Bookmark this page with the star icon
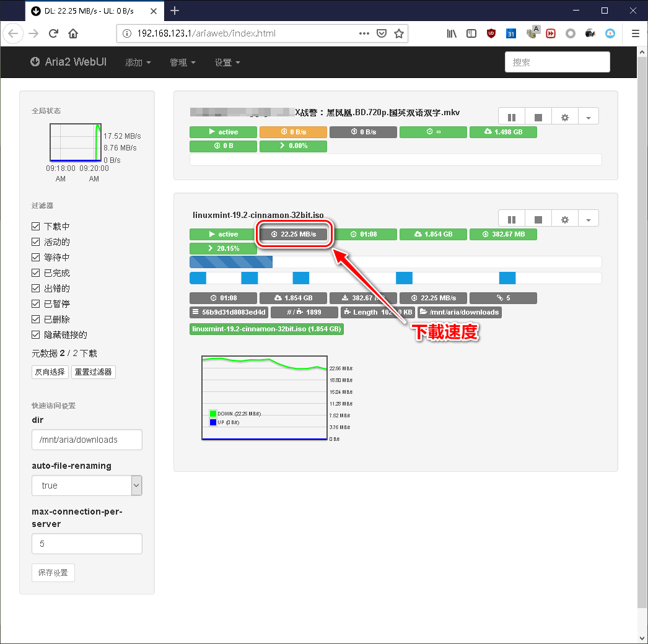This screenshot has height=644, width=648. (x=399, y=33)
